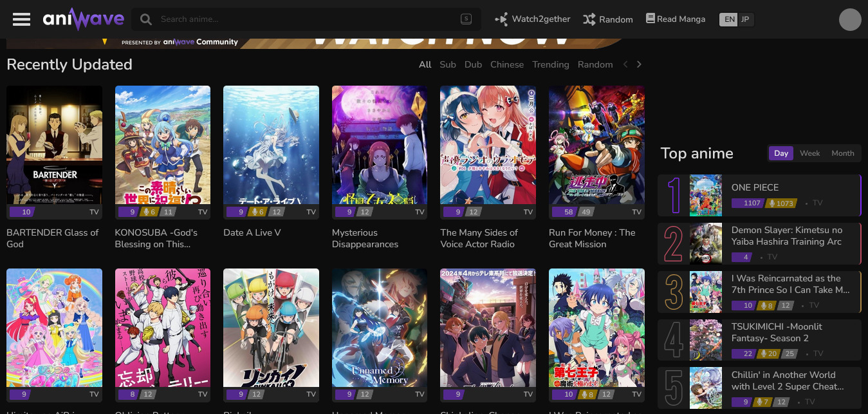Click Date A Live V title

(252, 232)
